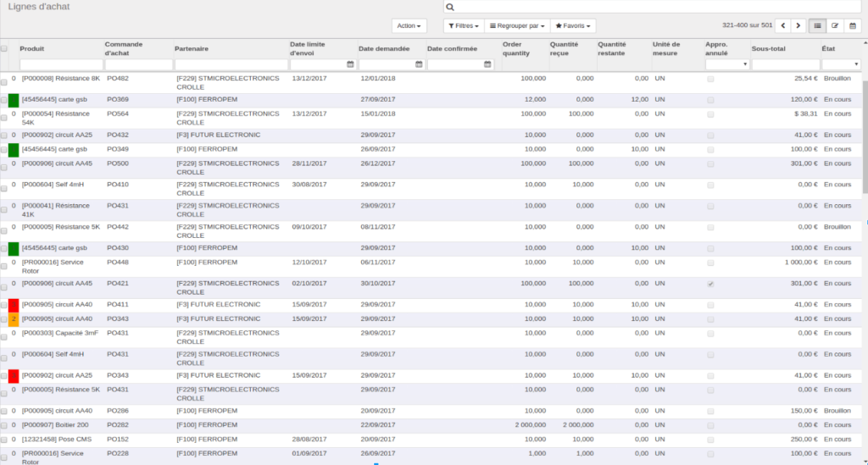
Task: Click green status cell on PO369 row
Action: pyautogui.click(x=14, y=100)
